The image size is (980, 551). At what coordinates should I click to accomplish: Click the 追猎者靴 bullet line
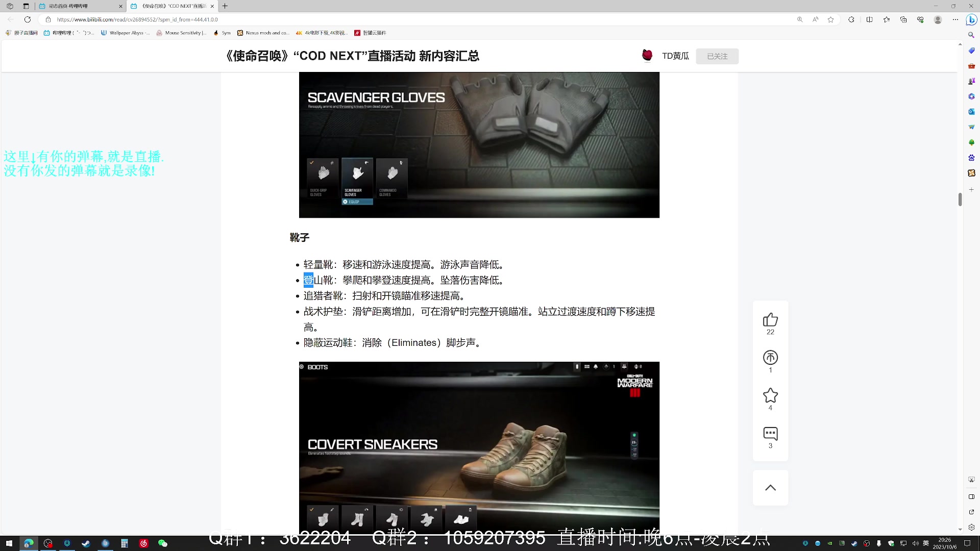(x=385, y=296)
